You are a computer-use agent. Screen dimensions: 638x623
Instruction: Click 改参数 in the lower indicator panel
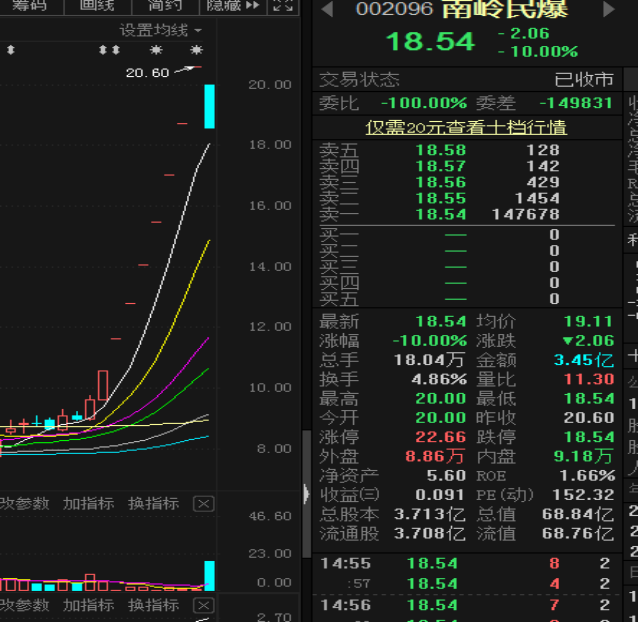click(24, 605)
